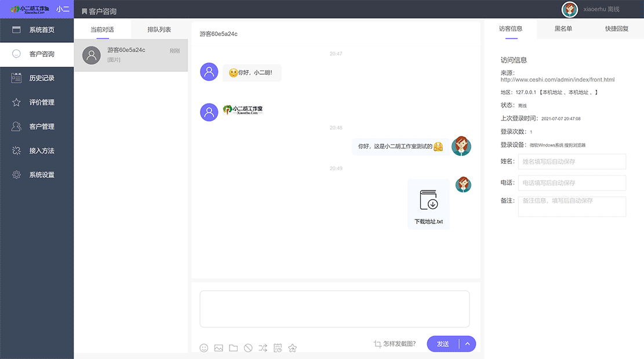The width and height of the screenshot is (644, 359).
Task: Click the 姓名 auto-save input field
Action: pos(572,162)
